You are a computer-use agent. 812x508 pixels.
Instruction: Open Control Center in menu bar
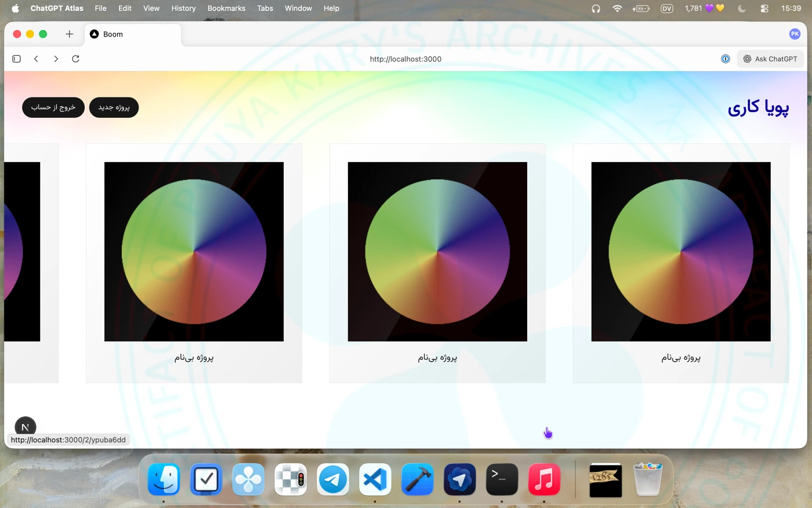click(764, 8)
